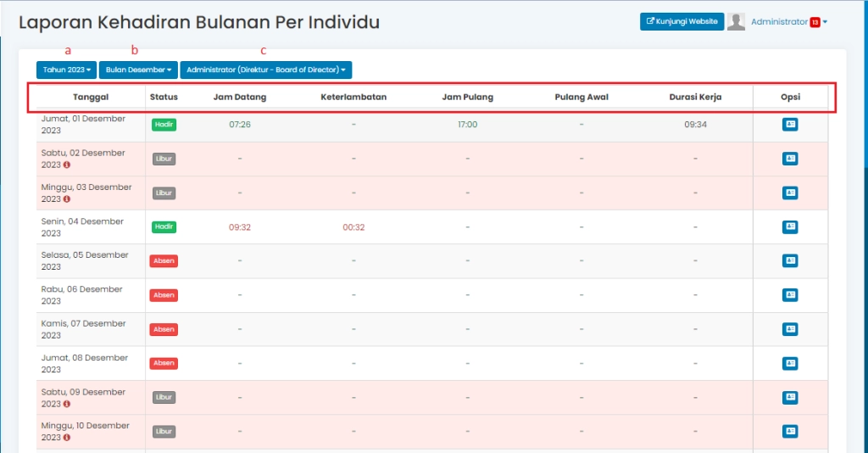This screenshot has height=453, width=868.
Task: Click Libur badge for Minggu, 10 Desember
Action: pyautogui.click(x=164, y=432)
